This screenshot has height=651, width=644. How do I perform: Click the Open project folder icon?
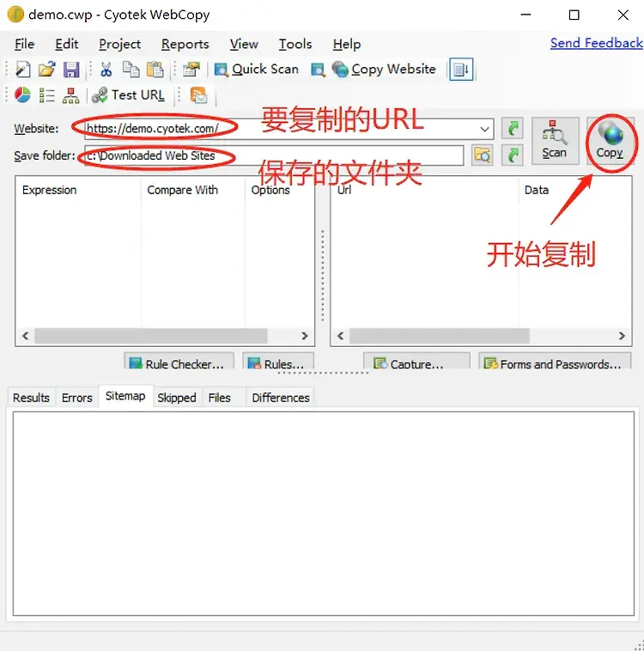(46, 70)
